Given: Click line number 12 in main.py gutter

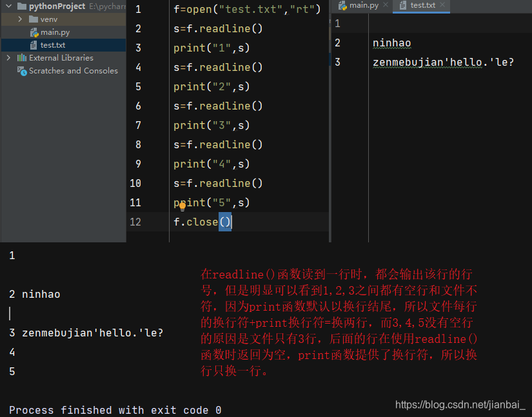Looking at the screenshot, I should (135, 222).
